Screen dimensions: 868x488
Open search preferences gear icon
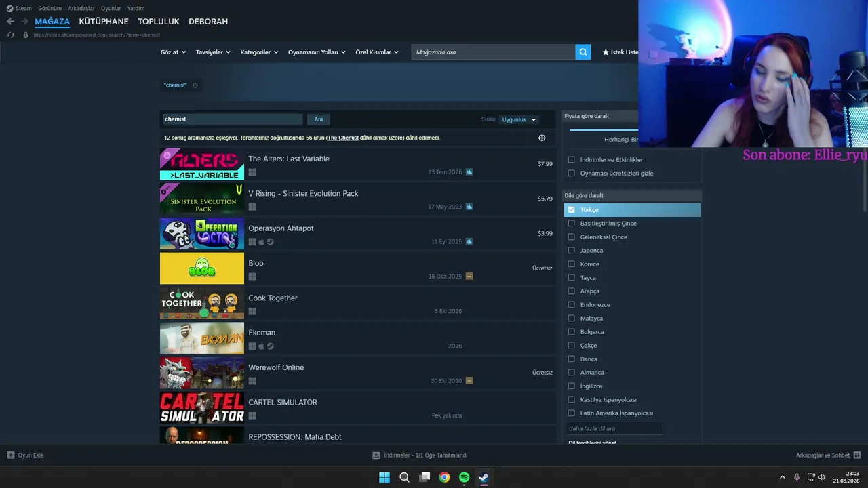(x=542, y=138)
